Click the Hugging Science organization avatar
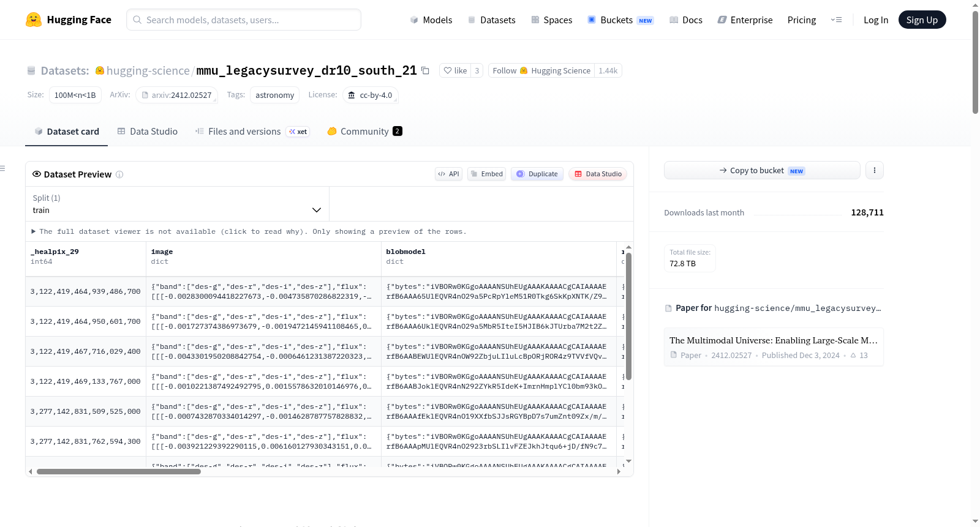Image resolution: width=980 pixels, height=527 pixels. coord(524,70)
